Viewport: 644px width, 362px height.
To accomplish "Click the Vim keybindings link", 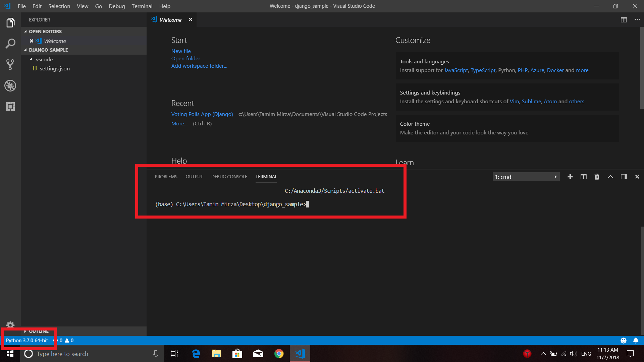I will [x=514, y=102].
